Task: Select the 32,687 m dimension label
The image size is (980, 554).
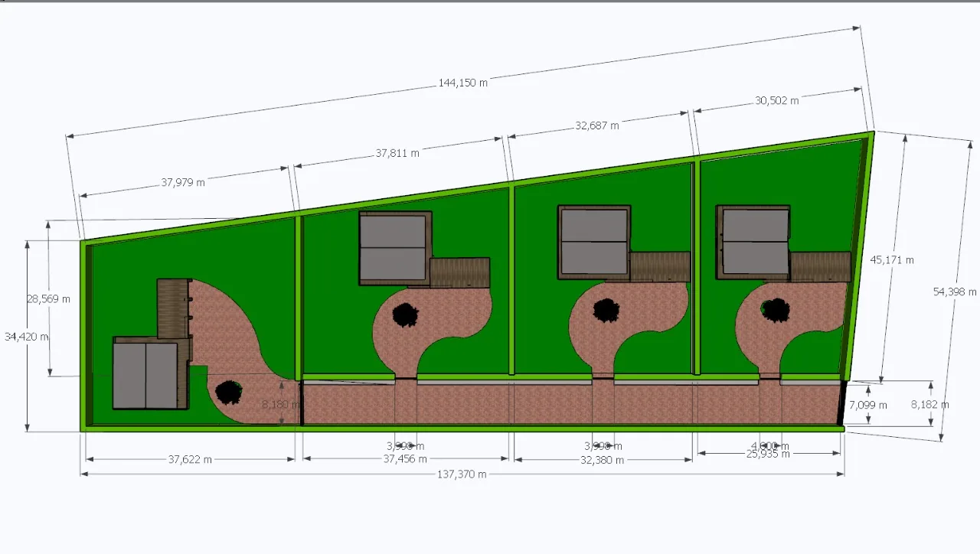Action: click(x=597, y=125)
